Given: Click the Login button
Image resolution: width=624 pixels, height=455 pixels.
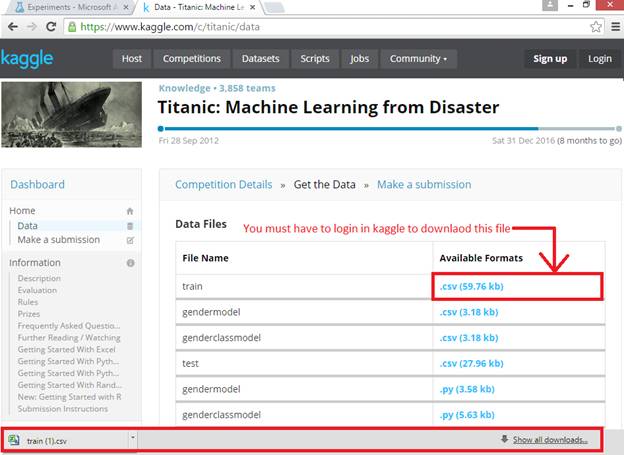Looking at the screenshot, I should (600, 59).
